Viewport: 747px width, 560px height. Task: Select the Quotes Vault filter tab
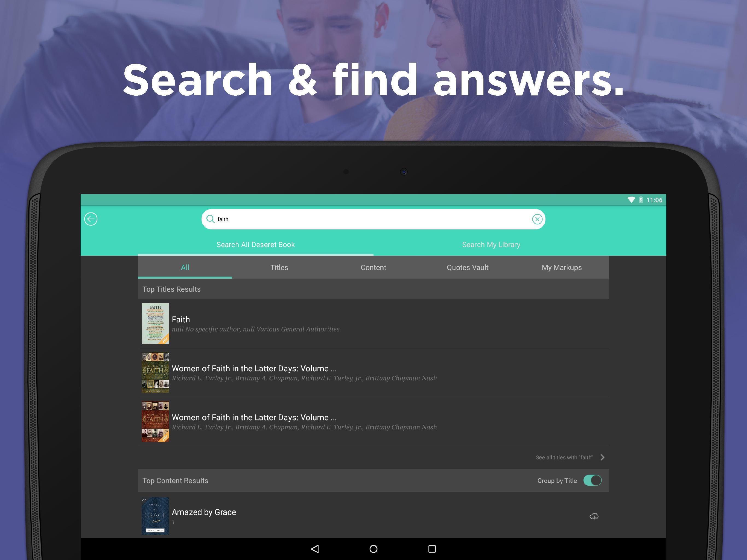[x=467, y=267]
